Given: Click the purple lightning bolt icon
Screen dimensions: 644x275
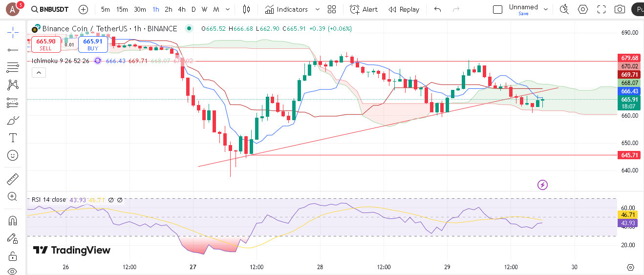Looking at the screenshot, I should click(542, 185).
